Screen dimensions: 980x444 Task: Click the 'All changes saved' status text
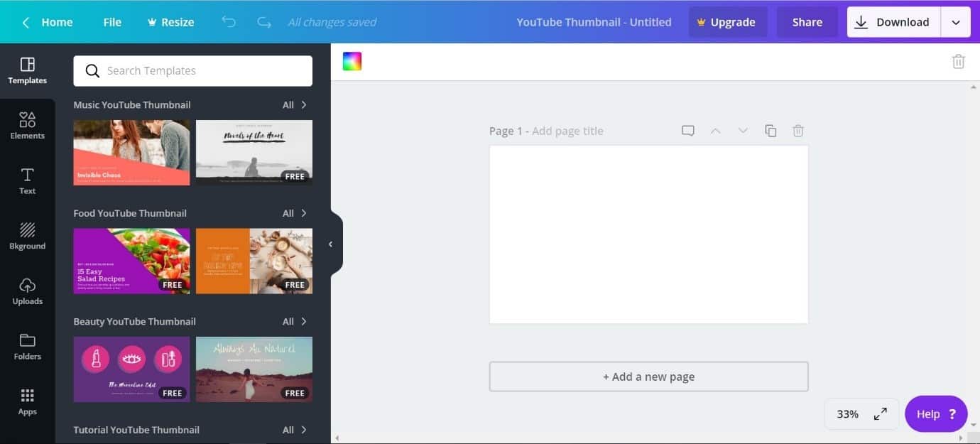click(332, 22)
